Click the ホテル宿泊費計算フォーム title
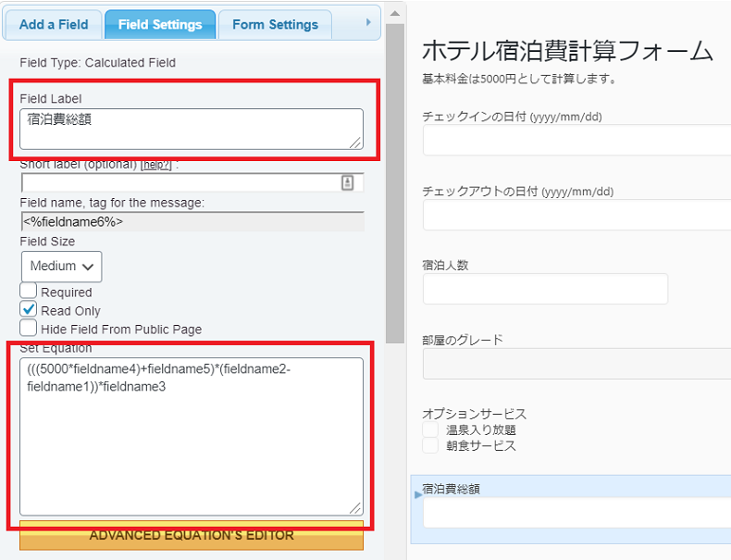731x560 pixels. coord(567,51)
